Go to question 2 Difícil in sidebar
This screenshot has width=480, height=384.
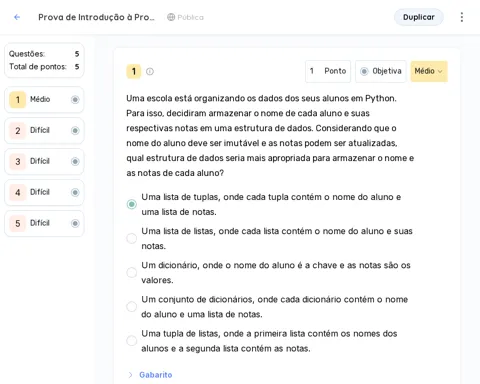pyautogui.click(x=44, y=130)
